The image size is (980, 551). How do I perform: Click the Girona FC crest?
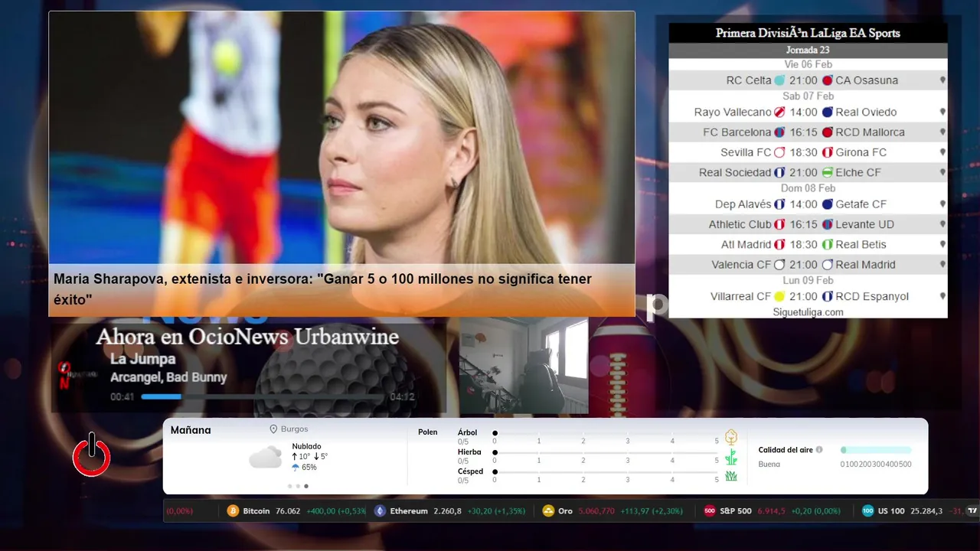[x=827, y=152]
